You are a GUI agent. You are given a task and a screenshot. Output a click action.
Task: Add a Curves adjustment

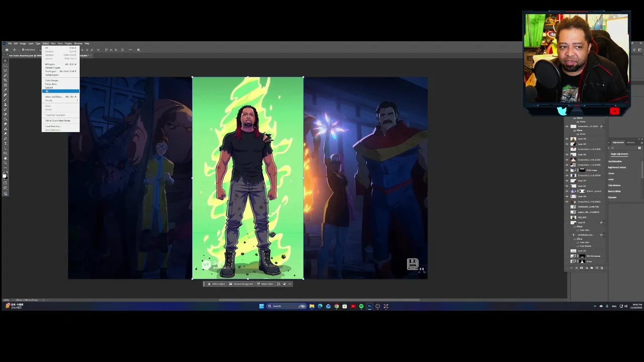click(611, 173)
